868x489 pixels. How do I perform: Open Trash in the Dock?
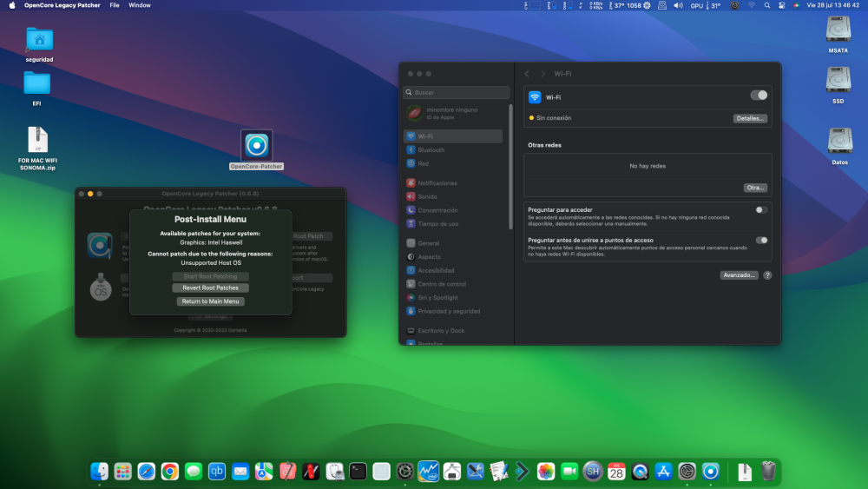coord(768,472)
